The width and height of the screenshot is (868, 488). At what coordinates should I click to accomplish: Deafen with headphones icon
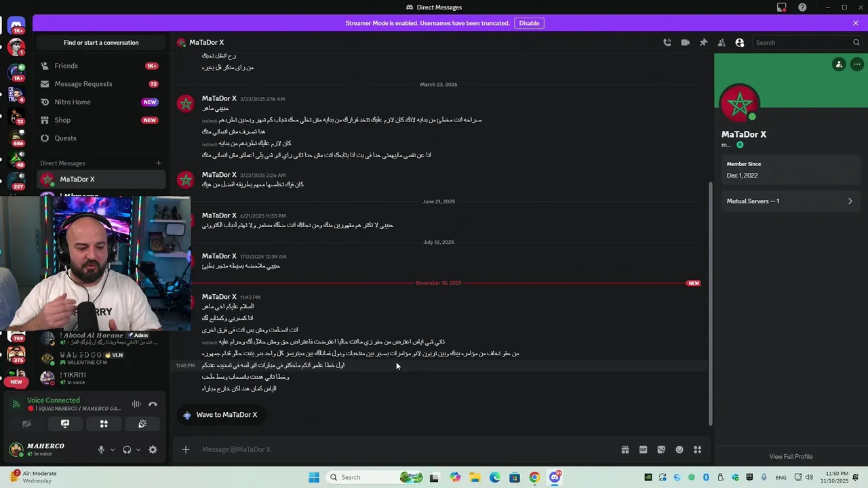coord(127,449)
